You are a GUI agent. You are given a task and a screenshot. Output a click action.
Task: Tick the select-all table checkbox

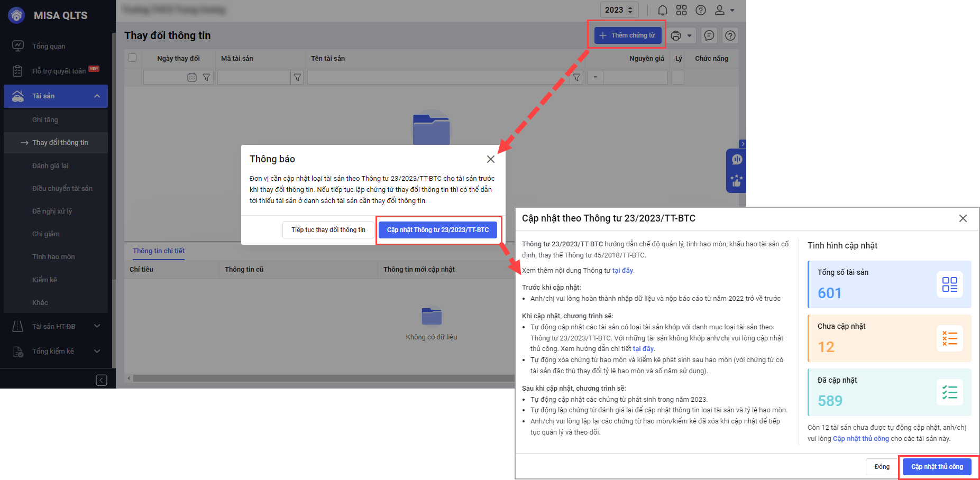tap(132, 58)
